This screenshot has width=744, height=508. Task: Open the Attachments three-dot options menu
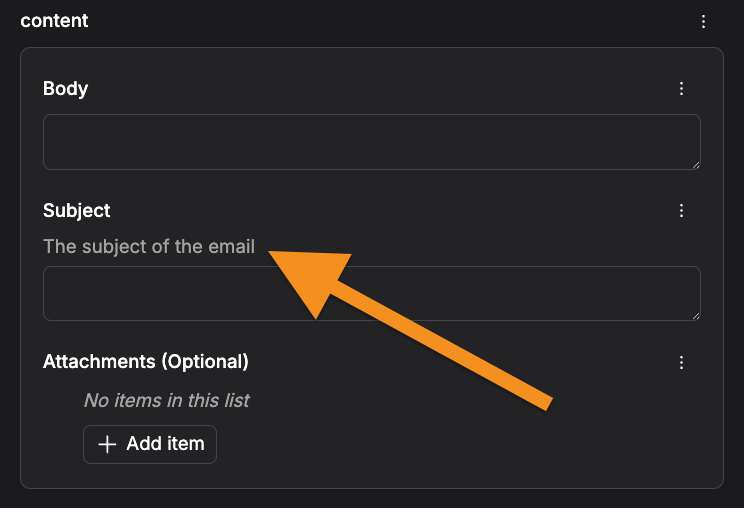point(681,362)
